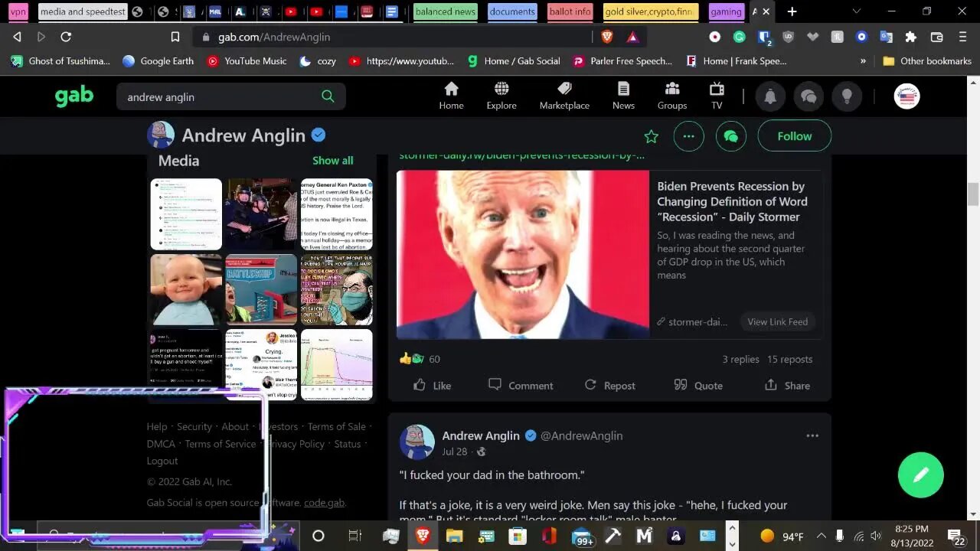Open profile more options ellipsis
980x551 pixels.
(x=688, y=136)
